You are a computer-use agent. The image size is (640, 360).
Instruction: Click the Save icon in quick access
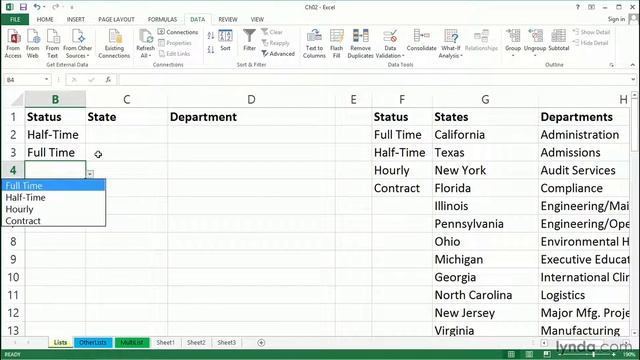(23, 7)
